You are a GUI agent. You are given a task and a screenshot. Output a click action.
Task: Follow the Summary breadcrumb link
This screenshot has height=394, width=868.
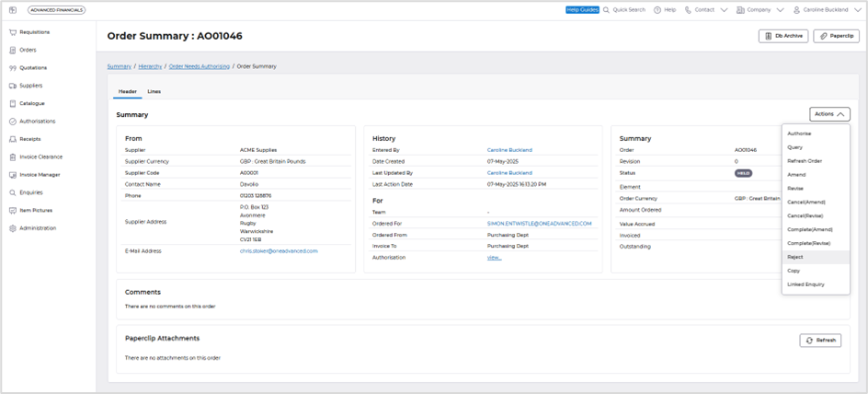[119, 66]
